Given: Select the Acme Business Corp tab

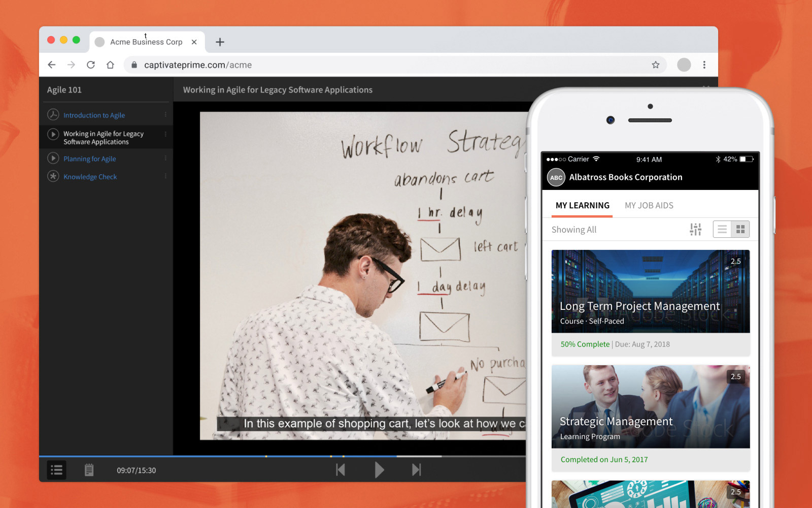Looking at the screenshot, I should [x=147, y=42].
